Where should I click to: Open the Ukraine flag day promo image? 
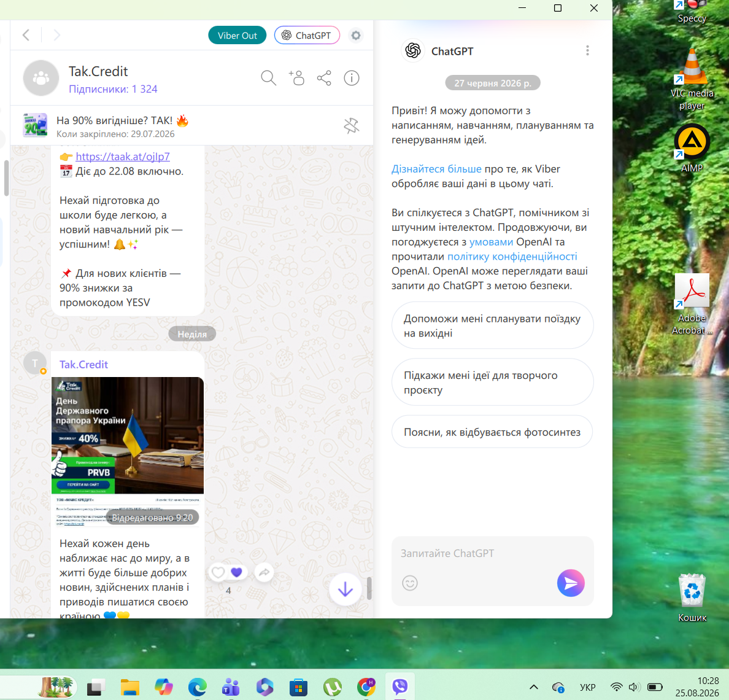tap(128, 451)
